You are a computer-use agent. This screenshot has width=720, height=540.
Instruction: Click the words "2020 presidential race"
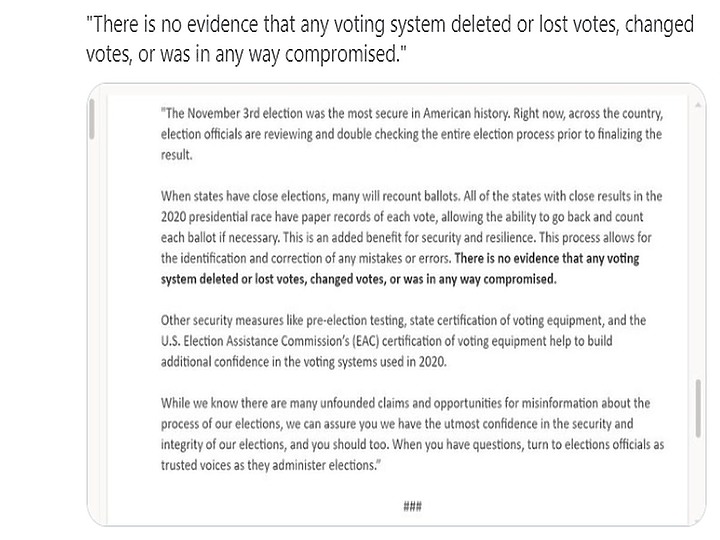(x=226, y=216)
